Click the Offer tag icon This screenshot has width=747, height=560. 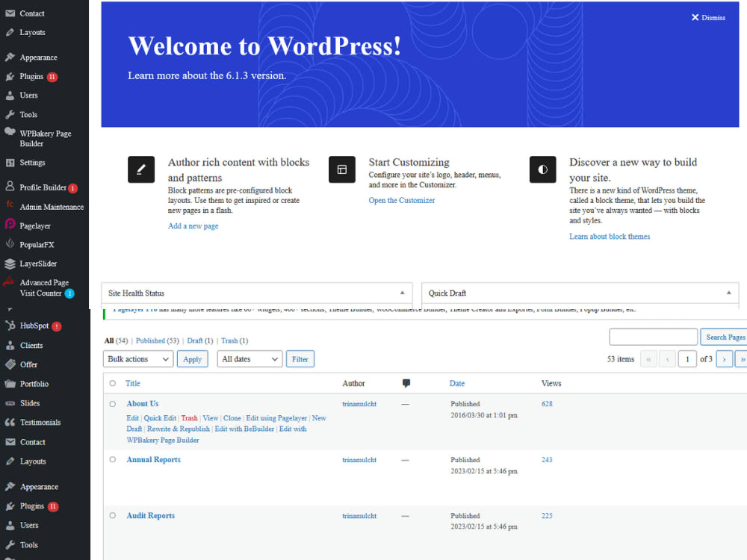point(10,364)
